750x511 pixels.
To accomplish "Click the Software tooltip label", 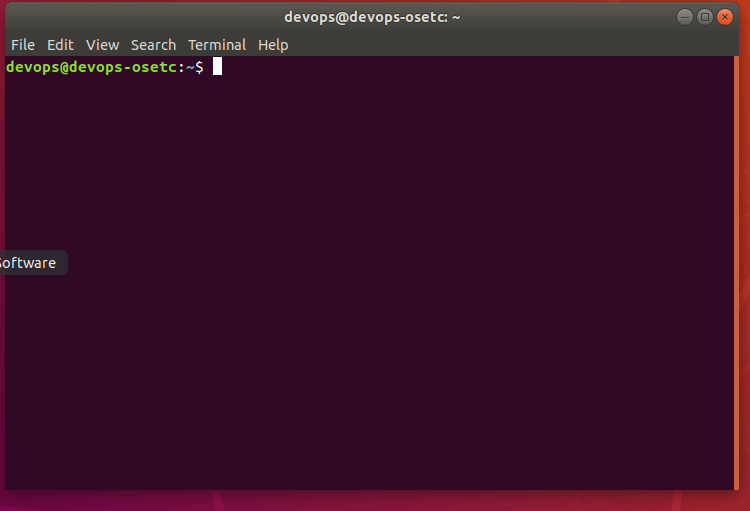I will tap(28, 263).
